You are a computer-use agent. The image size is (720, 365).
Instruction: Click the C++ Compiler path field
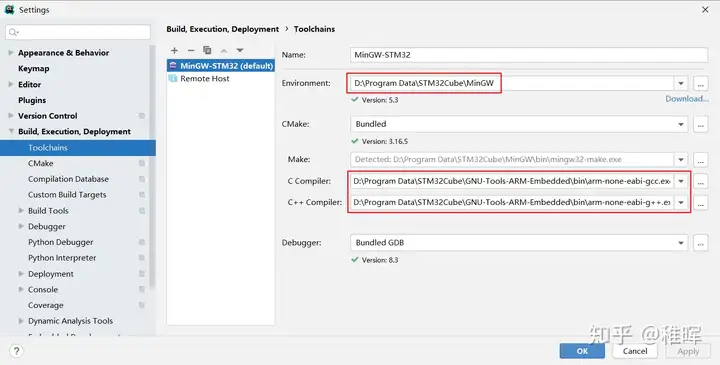(512, 202)
